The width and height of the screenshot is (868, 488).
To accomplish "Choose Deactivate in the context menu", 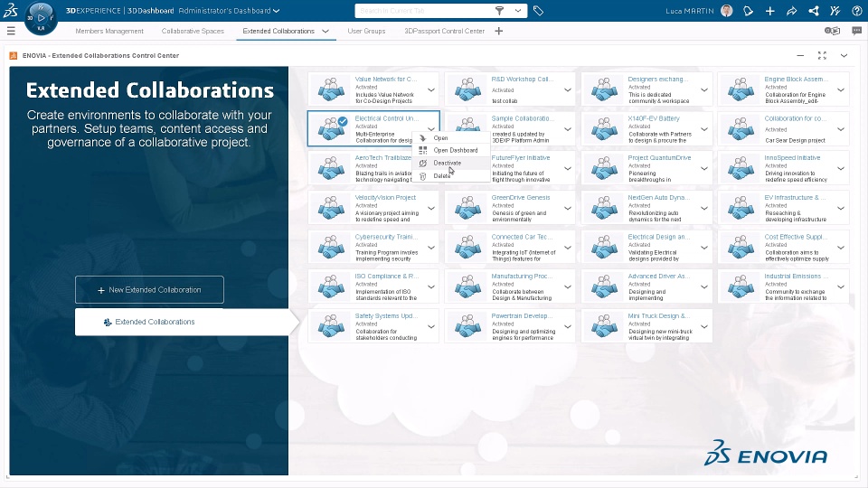I will (451, 163).
